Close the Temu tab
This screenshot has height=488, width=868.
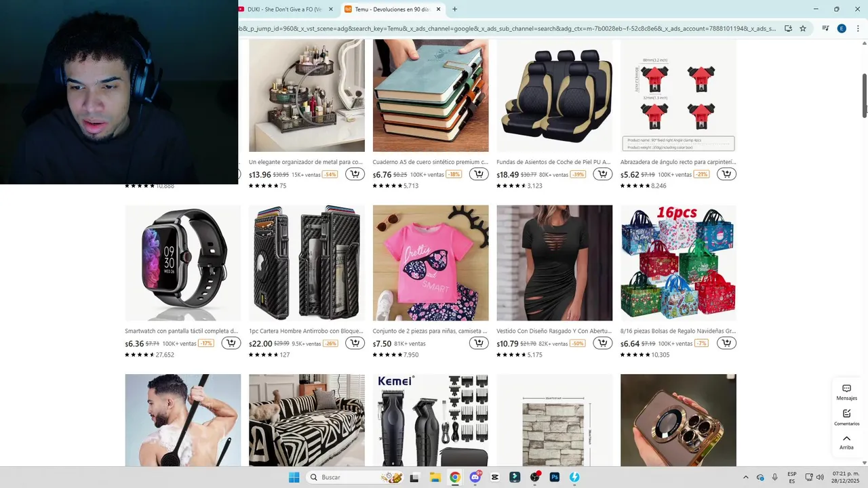tap(439, 9)
